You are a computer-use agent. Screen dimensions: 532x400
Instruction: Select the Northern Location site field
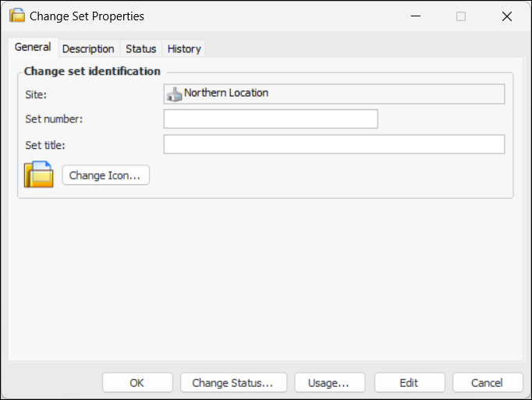[343, 94]
